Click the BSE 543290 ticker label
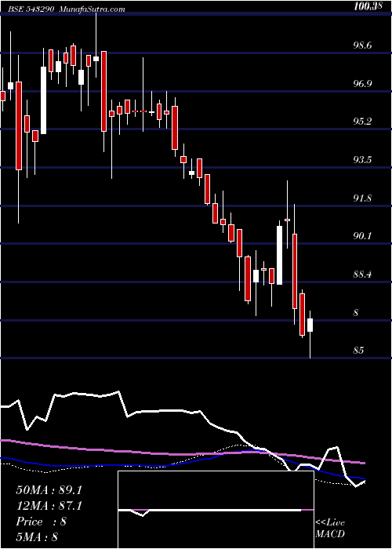The image size is (392, 549). point(32,9)
